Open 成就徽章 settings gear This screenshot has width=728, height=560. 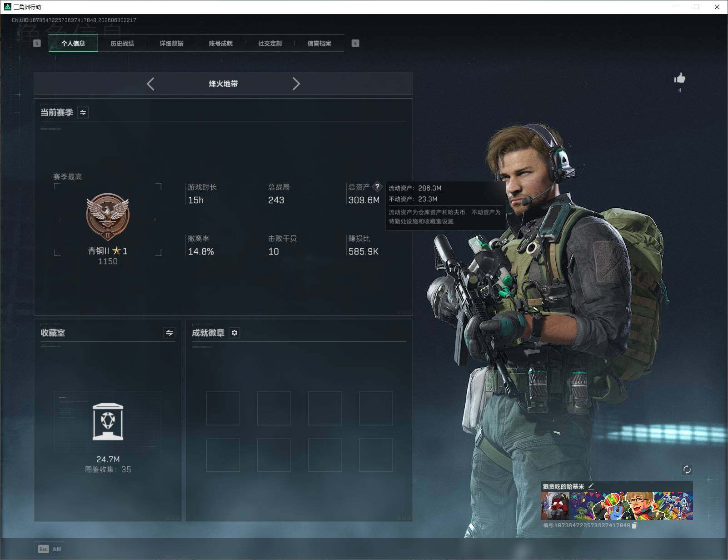pyautogui.click(x=234, y=333)
